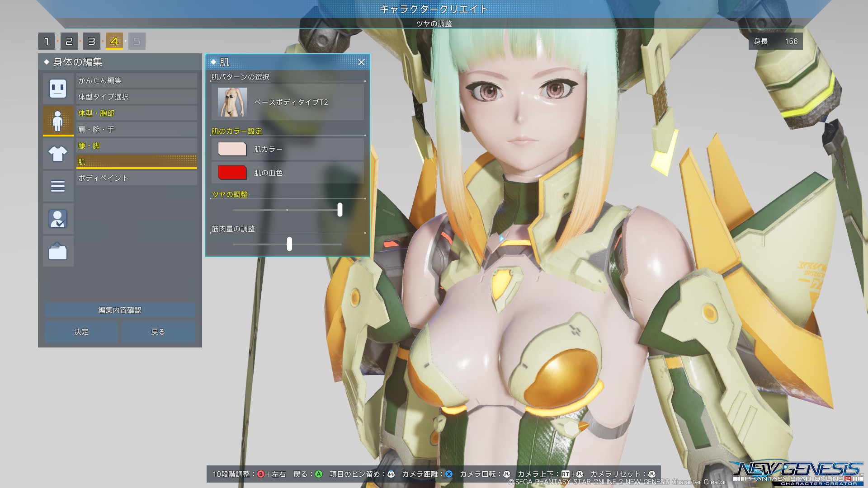The width and height of the screenshot is (868, 488).
Task: Close the 肌 skin panel
Action: (361, 62)
